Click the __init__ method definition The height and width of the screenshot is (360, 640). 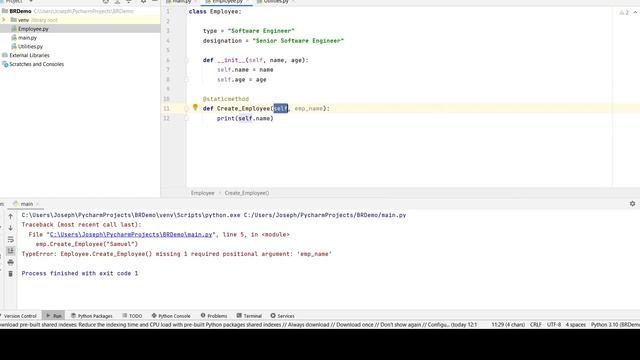256,60
